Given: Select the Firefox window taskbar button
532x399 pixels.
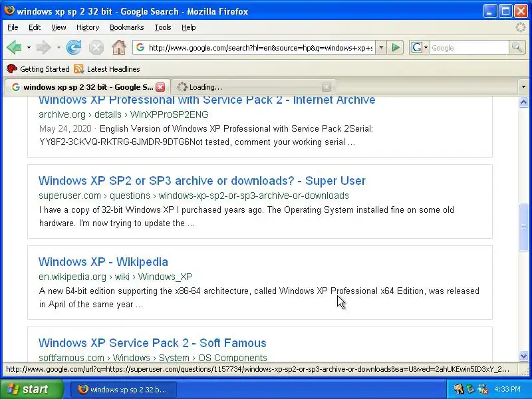Looking at the screenshot, I should 124,389.
